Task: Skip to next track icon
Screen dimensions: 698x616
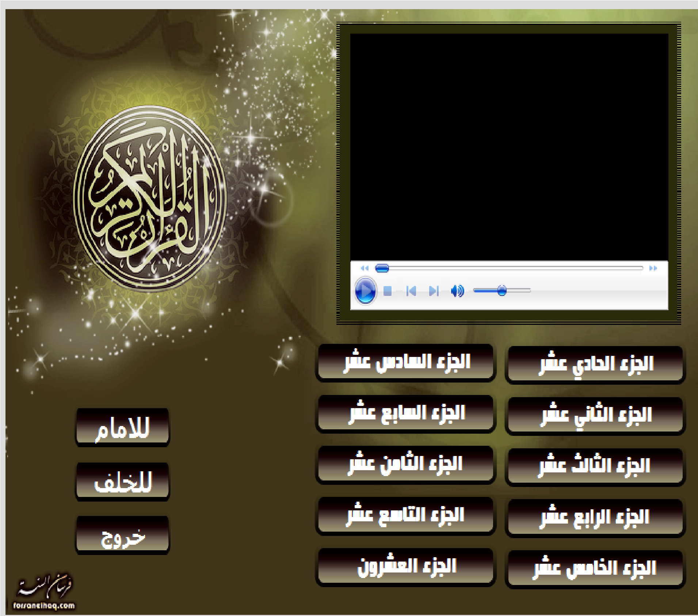Action: 434,291
